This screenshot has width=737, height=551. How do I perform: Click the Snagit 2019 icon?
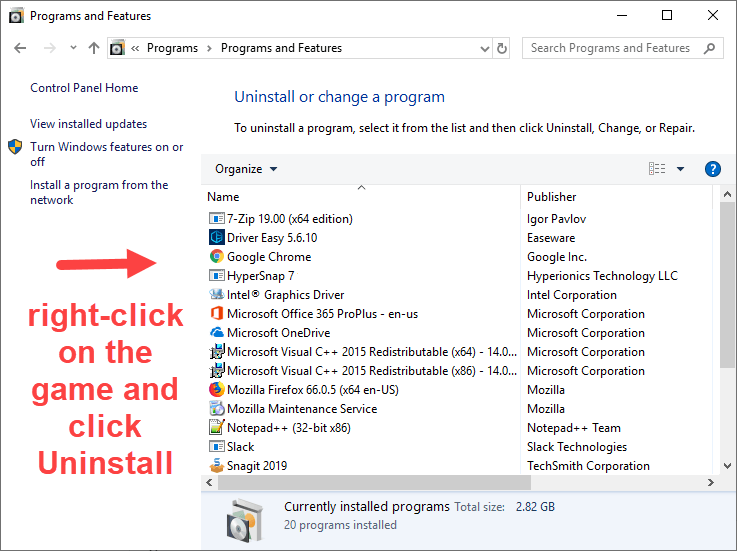coord(216,465)
